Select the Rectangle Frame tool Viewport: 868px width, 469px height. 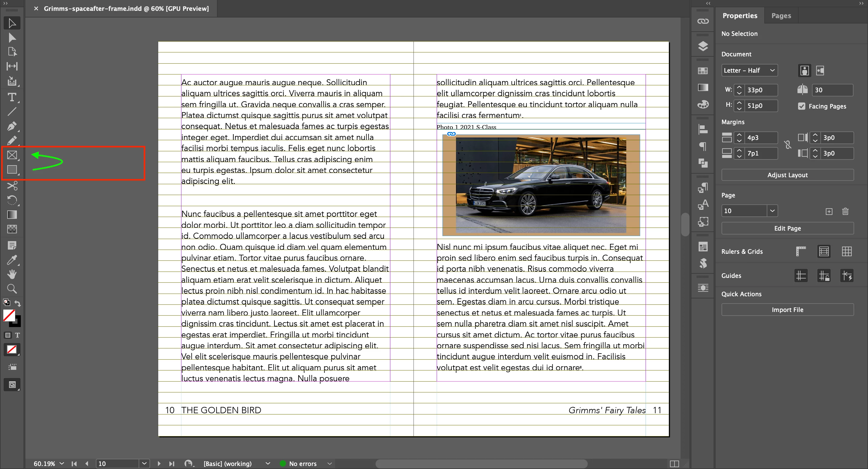click(12, 155)
